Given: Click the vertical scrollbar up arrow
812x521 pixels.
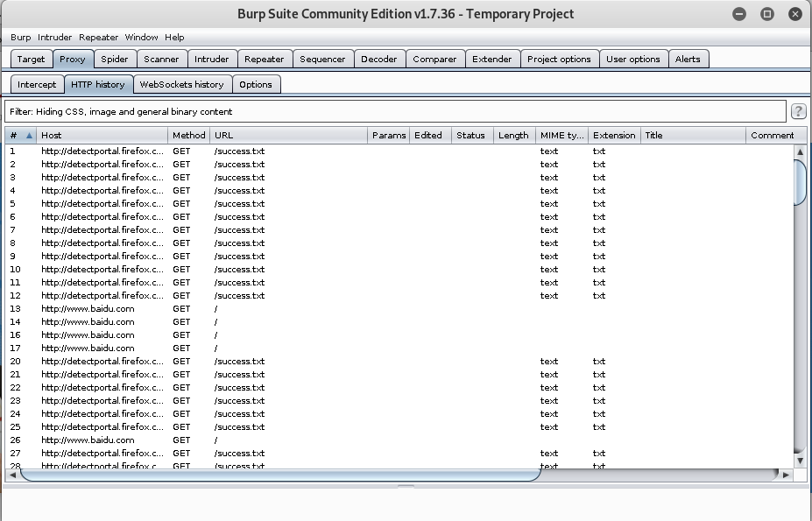Looking at the screenshot, I should pos(800,151).
